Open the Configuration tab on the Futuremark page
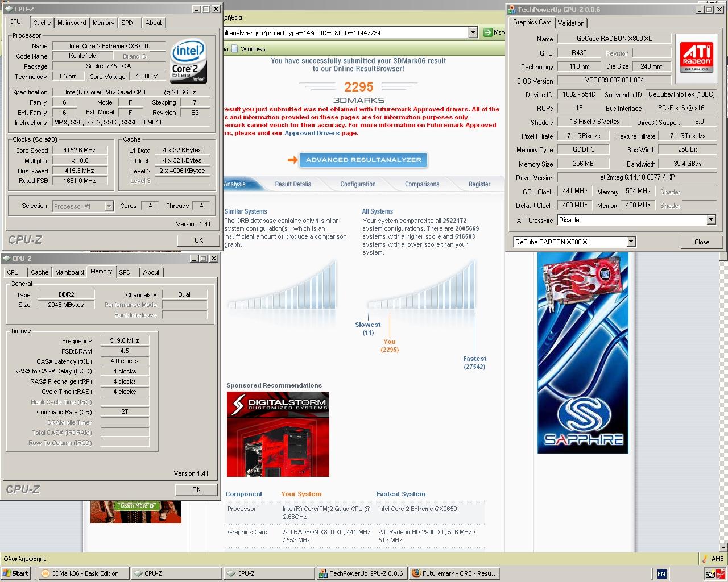The height and width of the screenshot is (582, 728). tap(358, 184)
